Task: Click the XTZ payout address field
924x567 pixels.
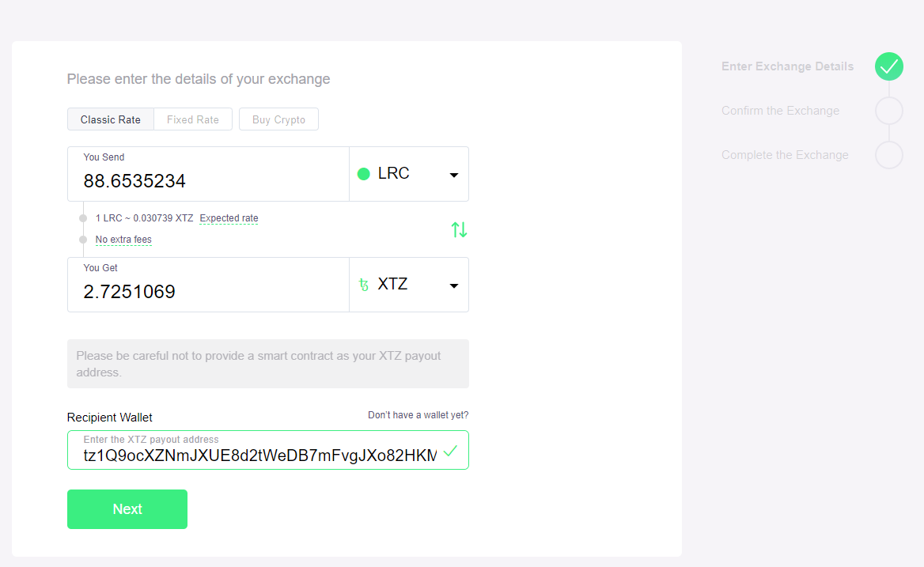Action: coord(268,451)
